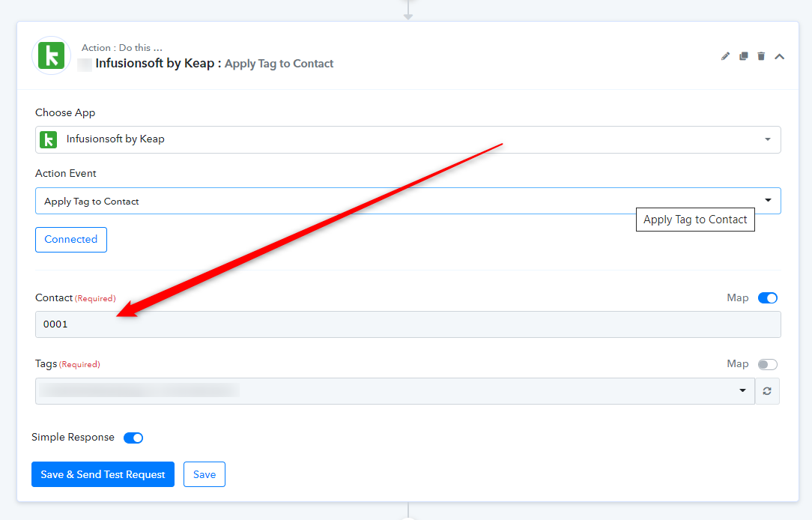Screen dimensions: 812x520
Task: Click the Contact input field with 0001
Action: click(x=408, y=324)
